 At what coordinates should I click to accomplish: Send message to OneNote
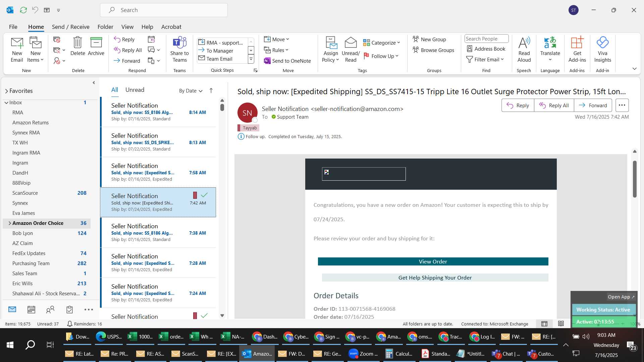tap(287, 61)
